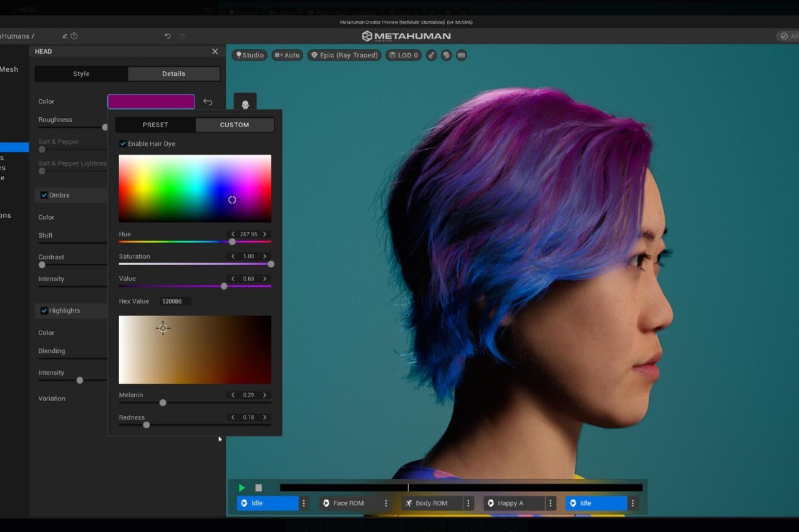Select the Happy A animation clip

515,503
